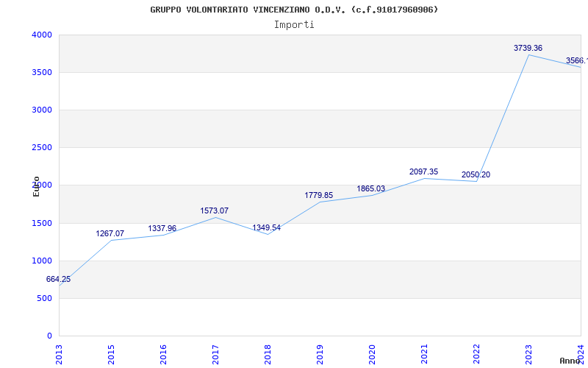Click the 2017 x-axis year label
Viewport: 588px width, 368px height.
click(215, 355)
